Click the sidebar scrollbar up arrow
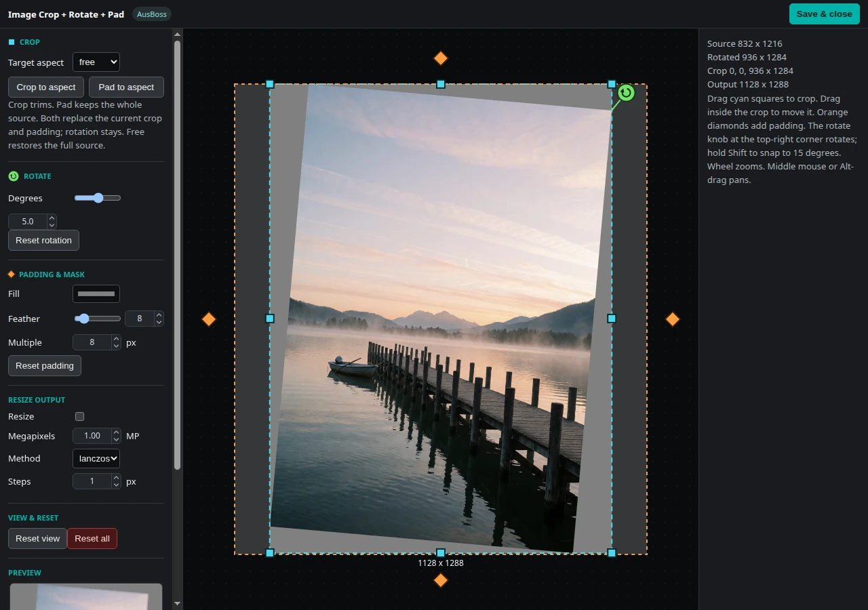 178,33
